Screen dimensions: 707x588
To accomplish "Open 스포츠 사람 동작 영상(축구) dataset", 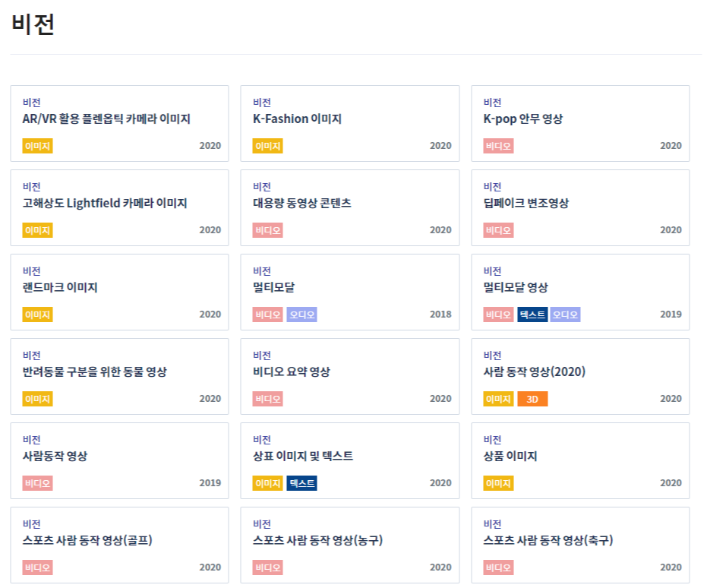I will (548, 541).
